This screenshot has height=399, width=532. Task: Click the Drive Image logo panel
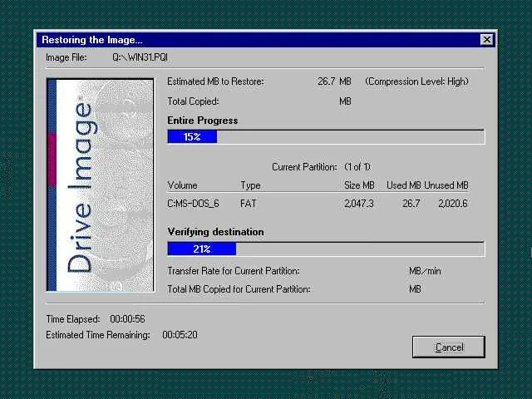tap(100, 185)
